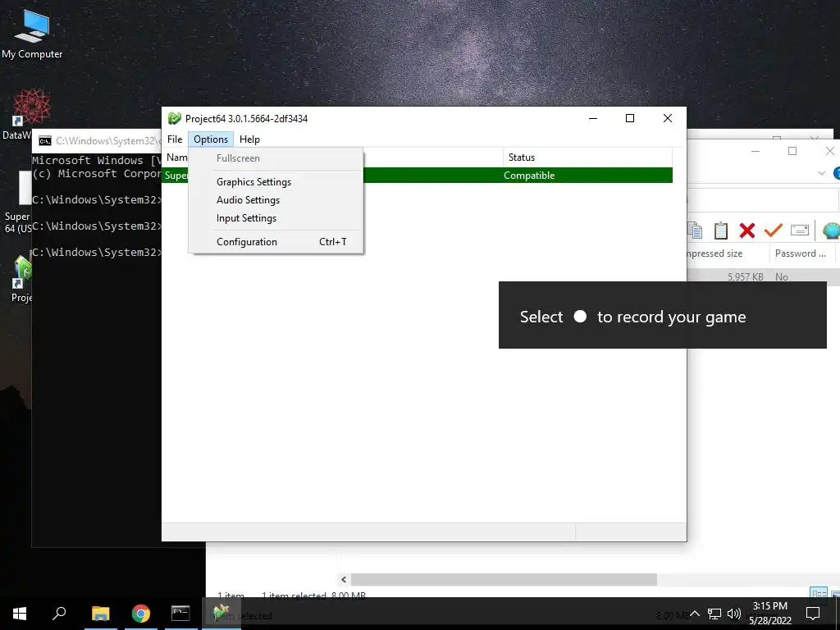The width and height of the screenshot is (840, 630).
Task: Click the Password column header
Action: 802,253
